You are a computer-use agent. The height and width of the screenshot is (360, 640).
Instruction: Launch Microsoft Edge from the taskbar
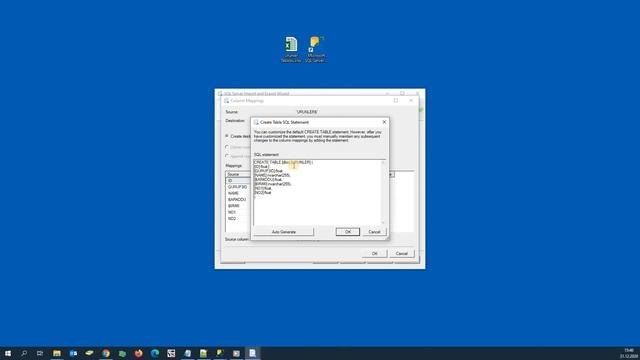(155, 353)
